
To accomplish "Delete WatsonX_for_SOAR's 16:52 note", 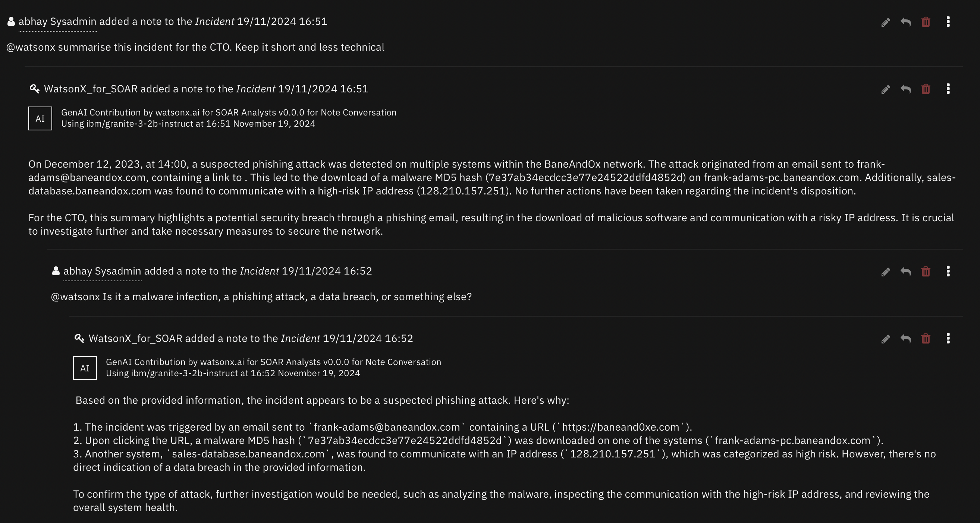I will pyautogui.click(x=926, y=338).
